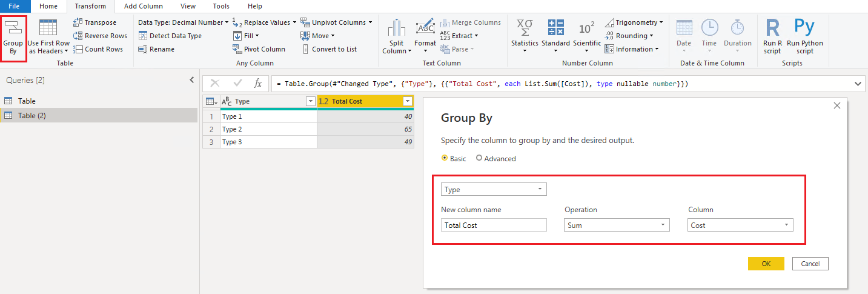Viewport: 868px width, 294px height.
Task: Select the Basic radio option
Action: click(454, 158)
